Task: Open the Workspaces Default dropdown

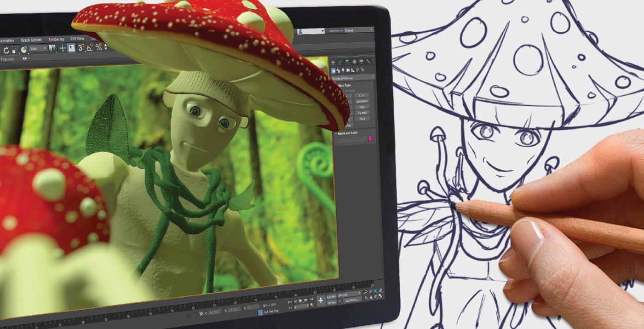Action: (x=359, y=30)
